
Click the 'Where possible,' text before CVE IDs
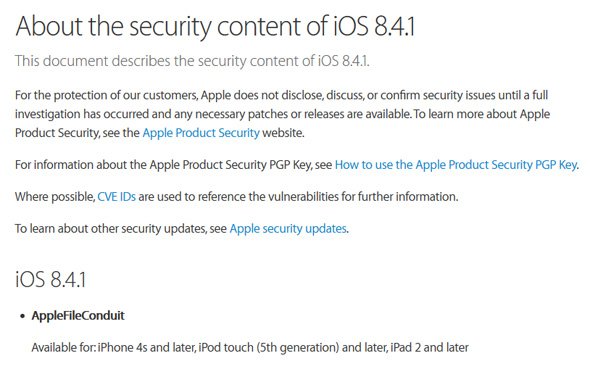55,196
